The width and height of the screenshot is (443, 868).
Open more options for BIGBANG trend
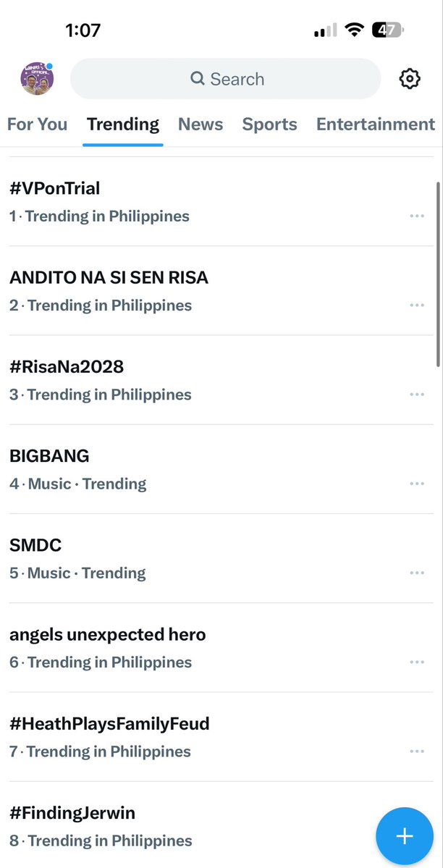tap(417, 484)
